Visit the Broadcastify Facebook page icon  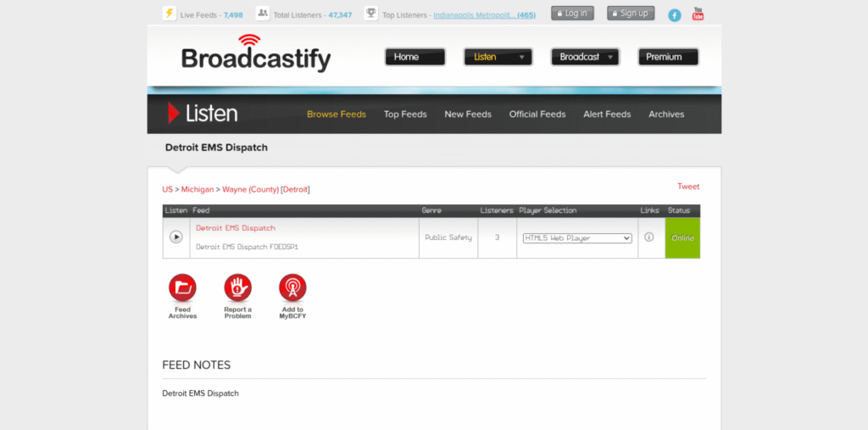pos(674,15)
